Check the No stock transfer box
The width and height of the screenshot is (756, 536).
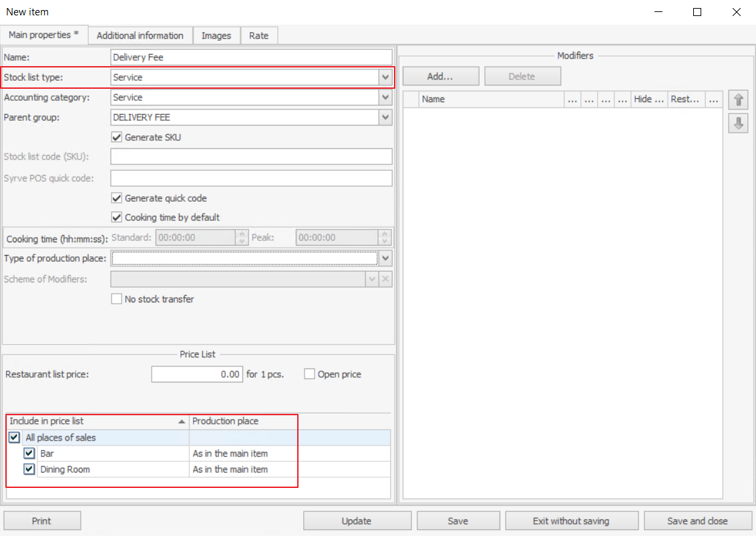[x=118, y=299]
